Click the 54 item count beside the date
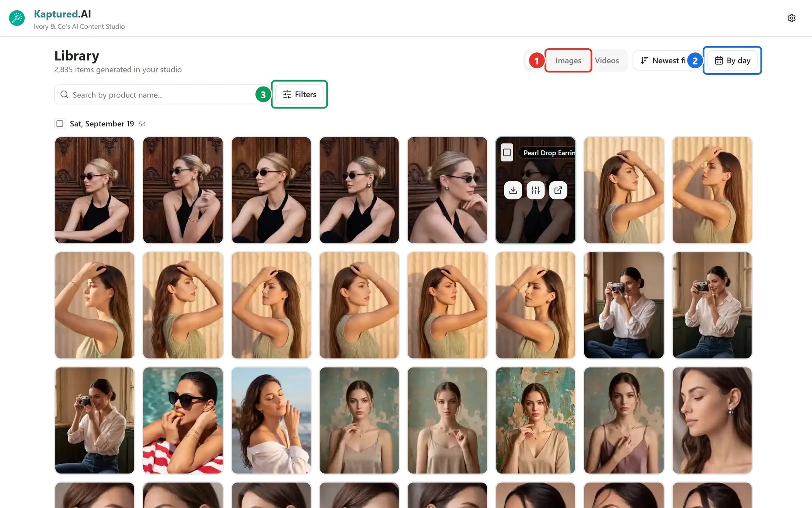This screenshot has height=508, width=812. (x=142, y=124)
